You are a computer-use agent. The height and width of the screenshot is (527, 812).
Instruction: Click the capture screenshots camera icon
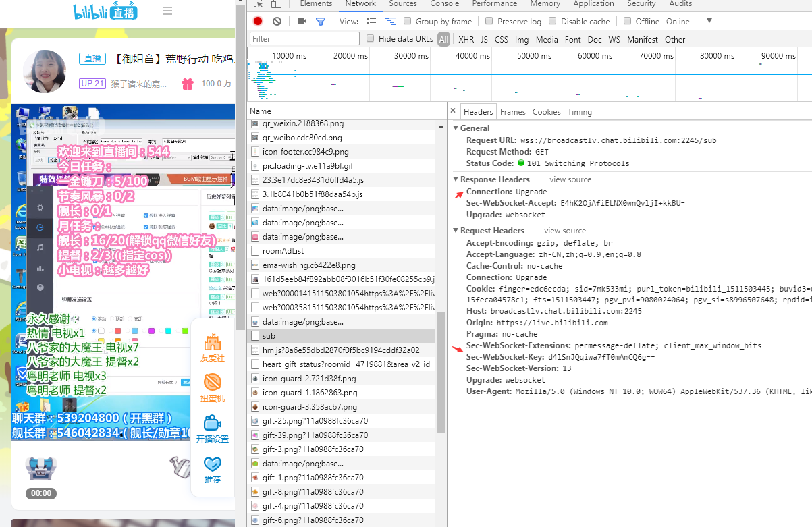pyautogui.click(x=302, y=21)
